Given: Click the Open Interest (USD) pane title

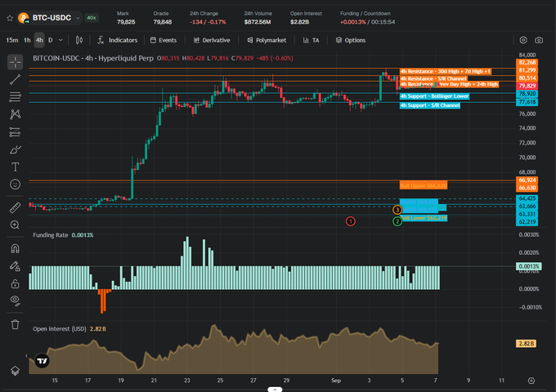Looking at the screenshot, I should point(59,329).
